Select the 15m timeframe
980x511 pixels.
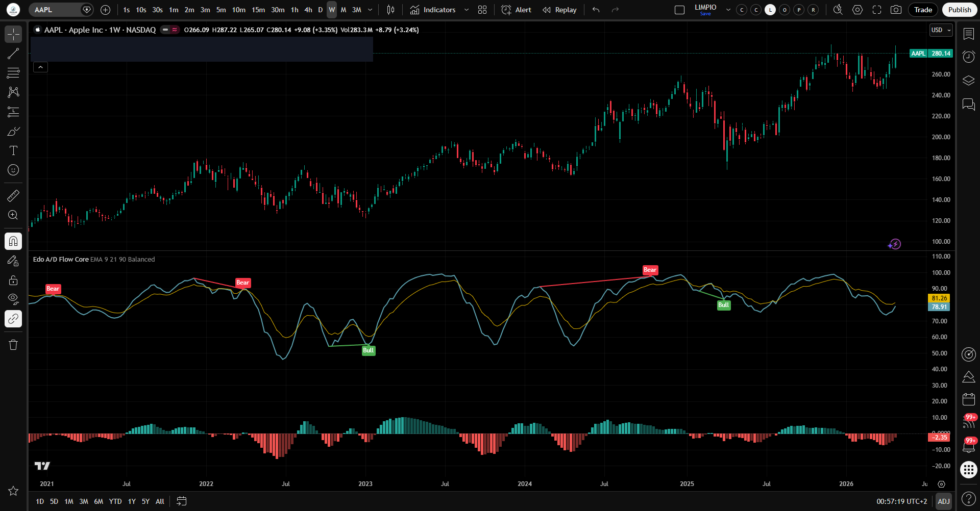pos(258,10)
